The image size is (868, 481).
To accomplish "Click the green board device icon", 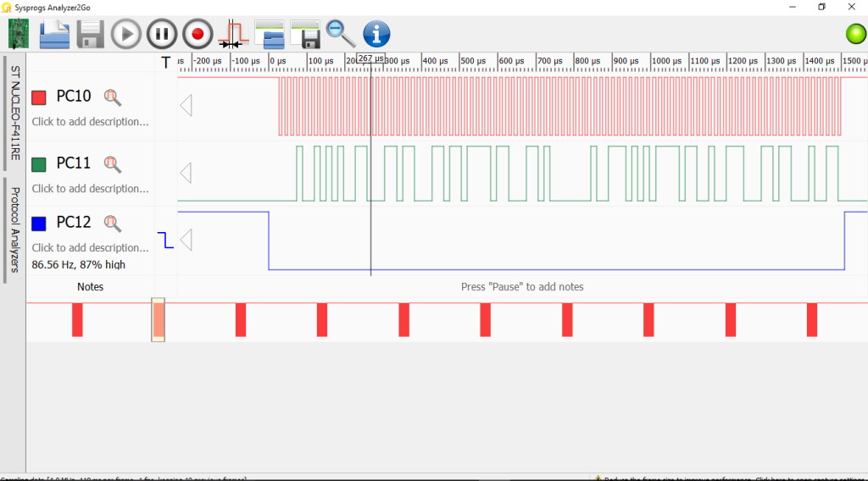I will pyautogui.click(x=18, y=34).
